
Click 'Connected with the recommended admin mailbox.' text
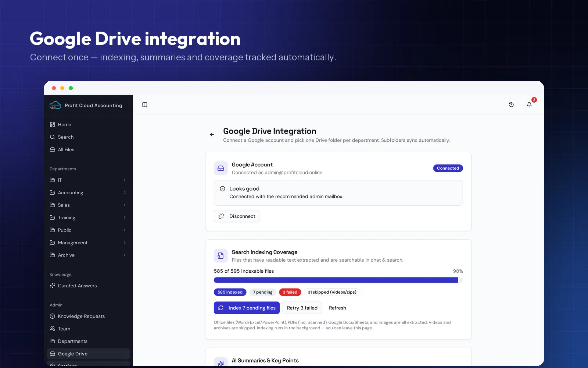pyautogui.click(x=286, y=197)
